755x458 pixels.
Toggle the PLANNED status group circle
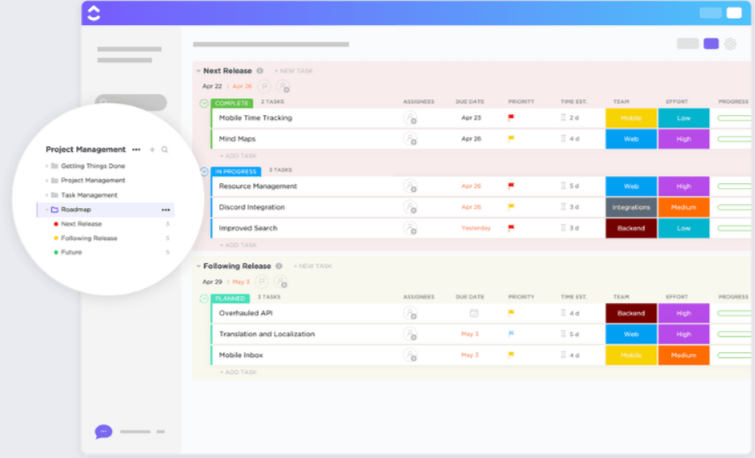click(x=204, y=299)
